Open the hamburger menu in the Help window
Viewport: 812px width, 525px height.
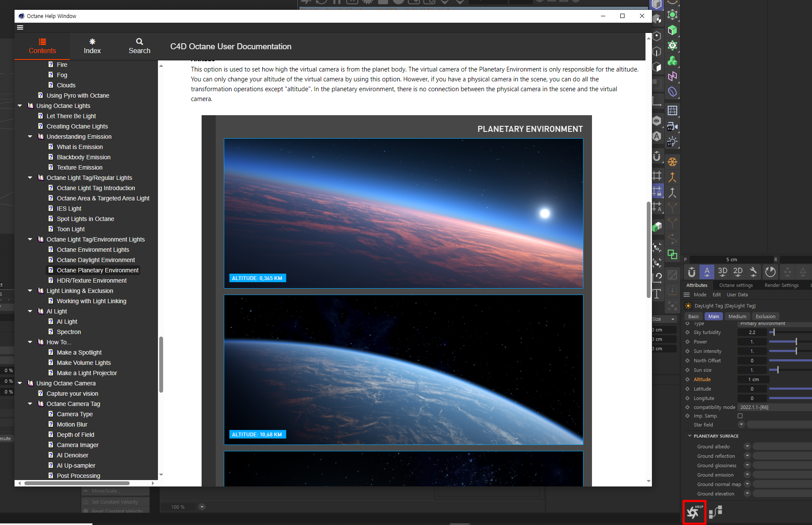(x=20, y=27)
